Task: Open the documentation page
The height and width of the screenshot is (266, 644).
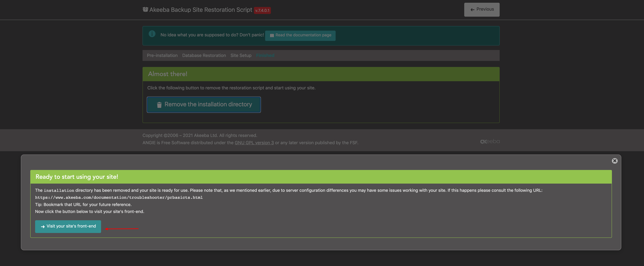Action: tap(300, 35)
